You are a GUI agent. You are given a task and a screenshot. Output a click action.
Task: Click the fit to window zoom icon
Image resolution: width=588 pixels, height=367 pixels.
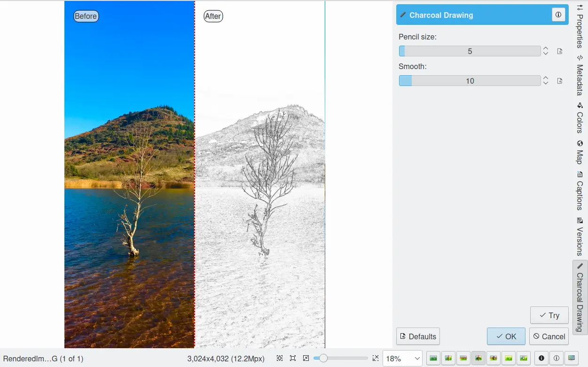pyautogui.click(x=293, y=359)
